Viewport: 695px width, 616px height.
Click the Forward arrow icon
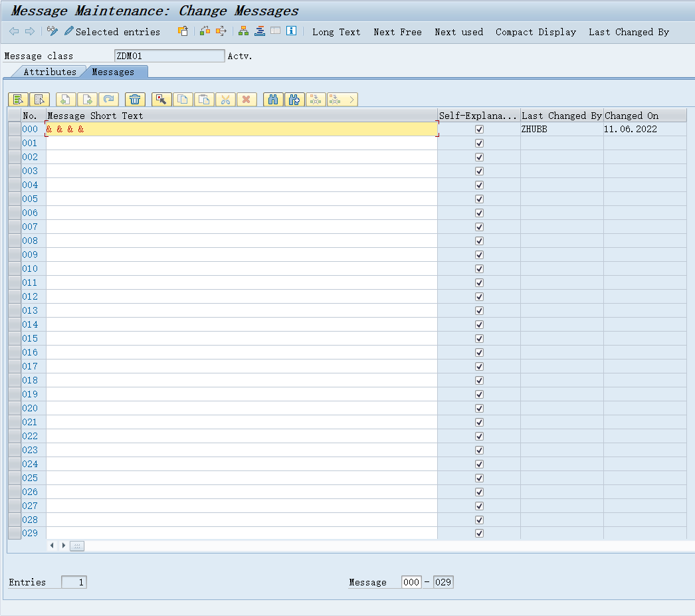click(x=30, y=31)
